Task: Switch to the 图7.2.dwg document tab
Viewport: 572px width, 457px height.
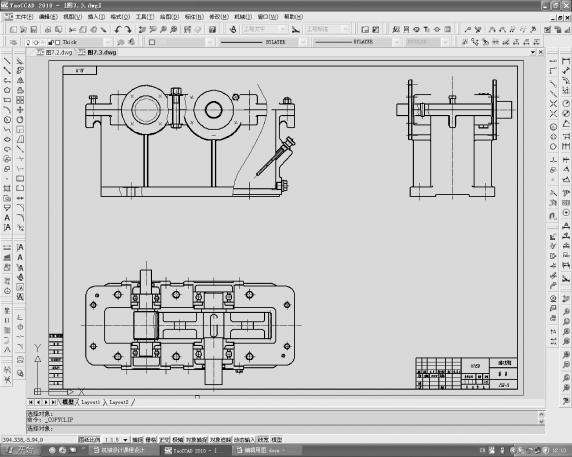Action: [55, 53]
